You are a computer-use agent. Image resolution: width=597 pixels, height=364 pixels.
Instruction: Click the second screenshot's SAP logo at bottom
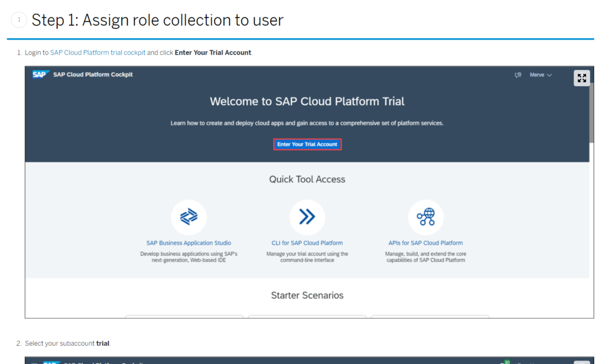click(x=51, y=361)
